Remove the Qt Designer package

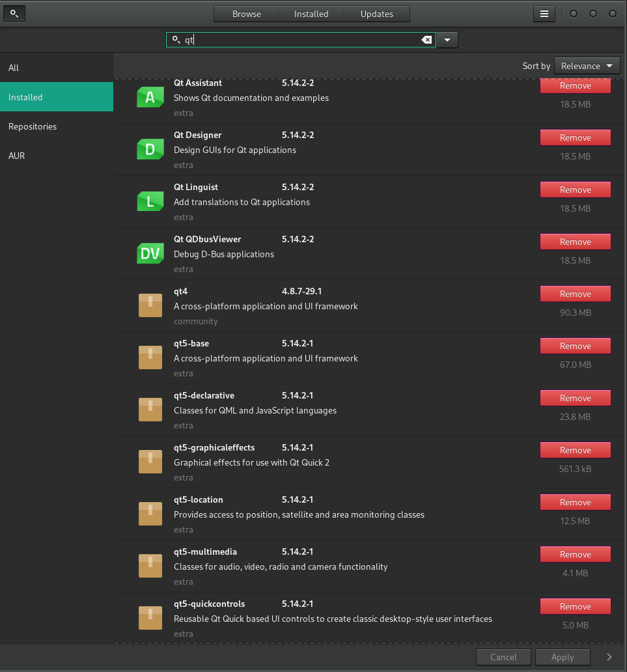575,137
